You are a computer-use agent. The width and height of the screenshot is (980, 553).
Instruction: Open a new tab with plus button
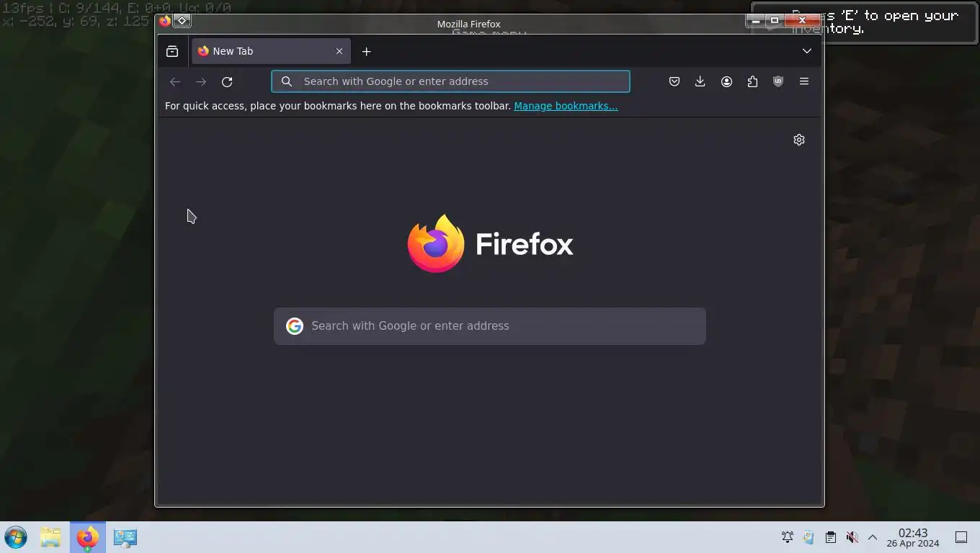[366, 51]
